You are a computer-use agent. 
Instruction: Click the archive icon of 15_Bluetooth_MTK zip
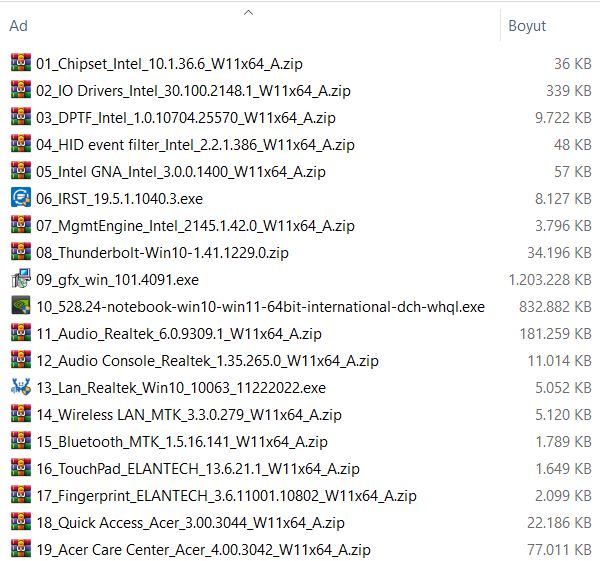(21, 441)
